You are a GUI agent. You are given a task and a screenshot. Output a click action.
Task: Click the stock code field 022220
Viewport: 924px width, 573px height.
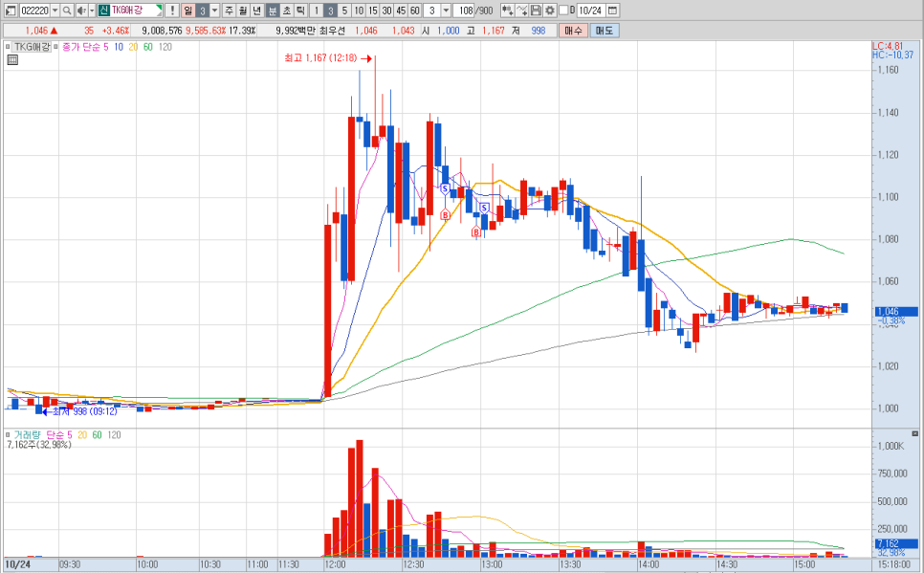(34, 11)
